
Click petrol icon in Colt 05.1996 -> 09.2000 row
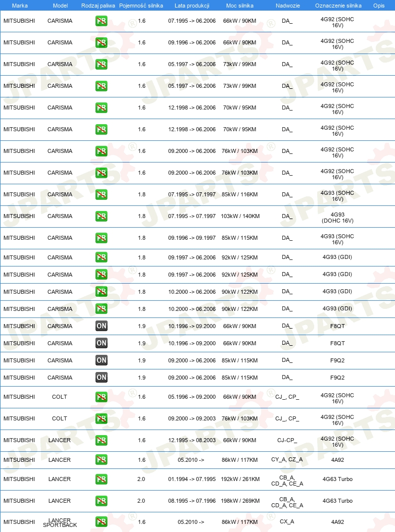(101, 397)
